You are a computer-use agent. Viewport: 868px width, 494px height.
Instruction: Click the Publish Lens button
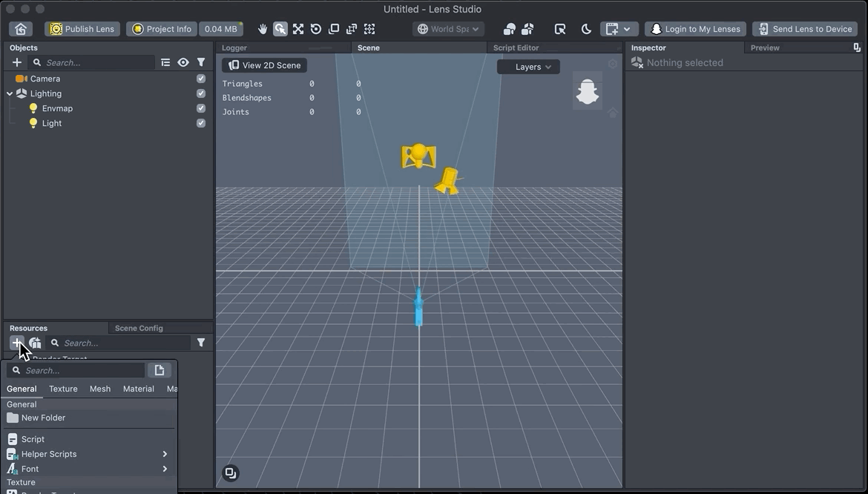coord(82,29)
